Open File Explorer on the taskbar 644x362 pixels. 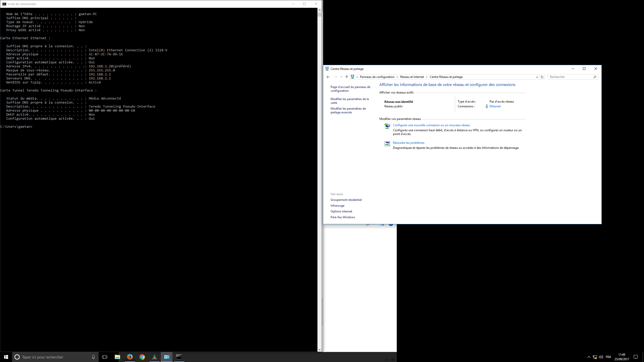click(x=117, y=357)
